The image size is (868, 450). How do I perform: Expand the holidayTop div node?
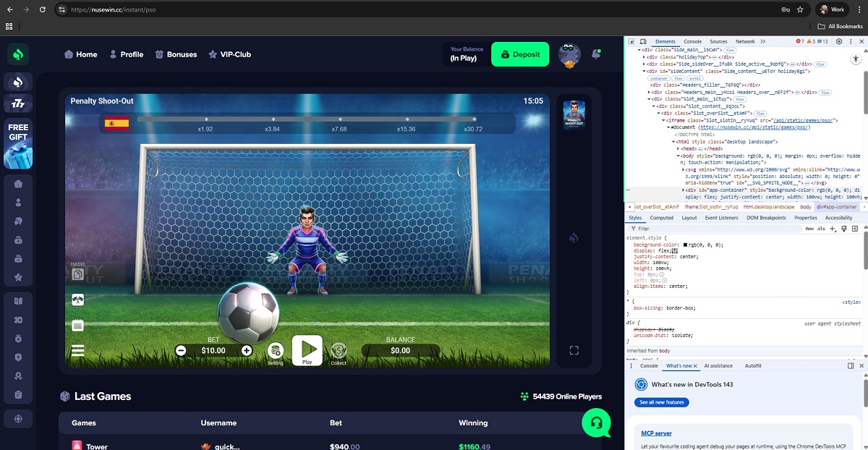tap(644, 56)
